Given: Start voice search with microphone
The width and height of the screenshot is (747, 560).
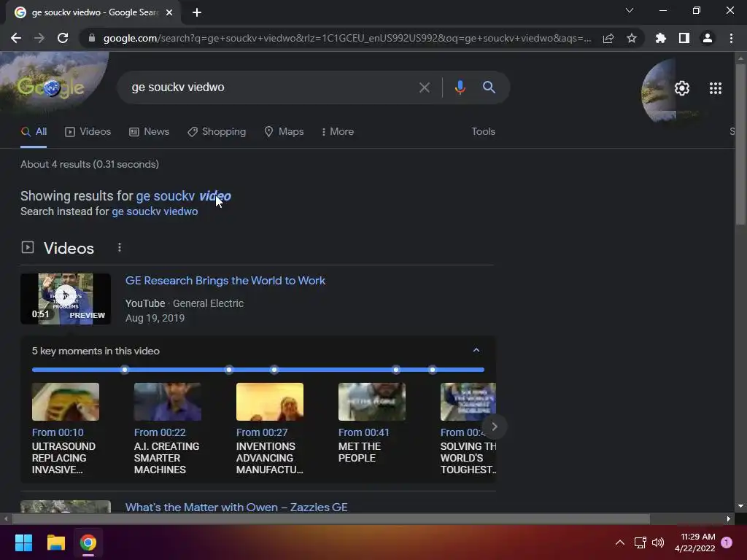Looking at the screenshot, I should [x=460, y=87].
